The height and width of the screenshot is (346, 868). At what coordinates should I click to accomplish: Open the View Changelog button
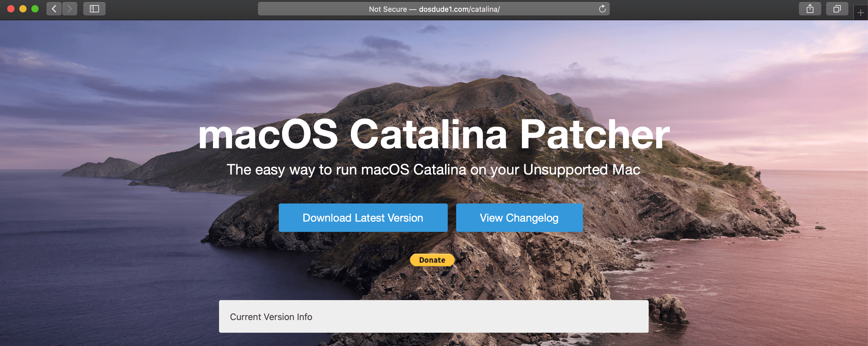[x=519, y=217]
